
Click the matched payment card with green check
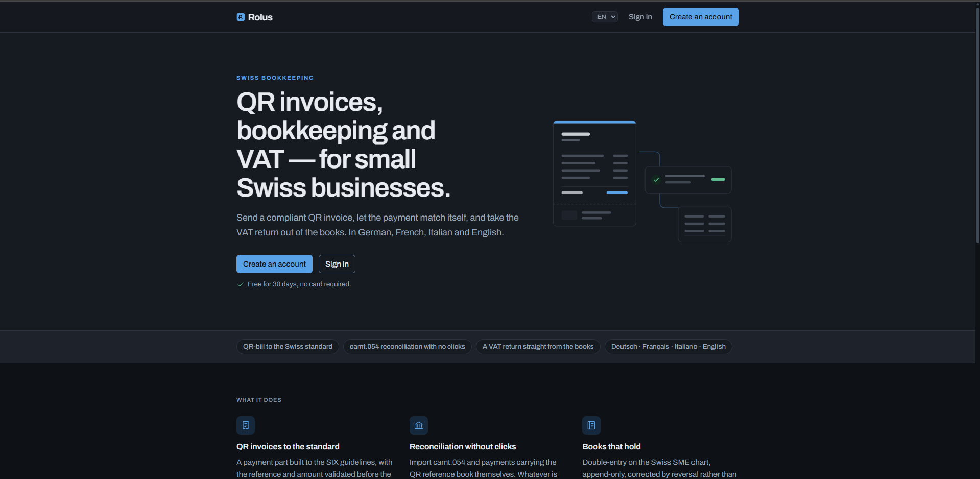[688, 180]
